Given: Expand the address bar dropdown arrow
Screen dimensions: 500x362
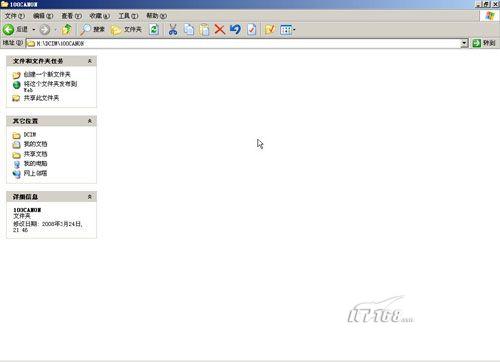Looking at the screenshot, I should (464, 43).
